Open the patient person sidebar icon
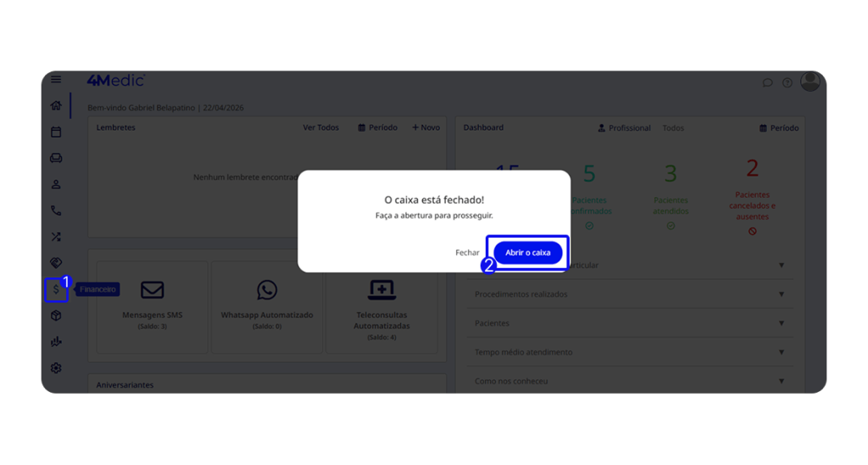 [56, 185]
